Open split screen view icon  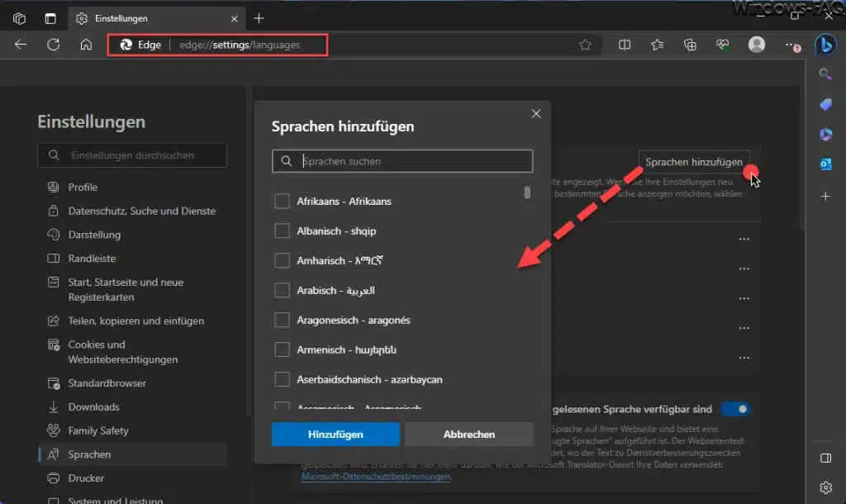click(x=625, y=45)
